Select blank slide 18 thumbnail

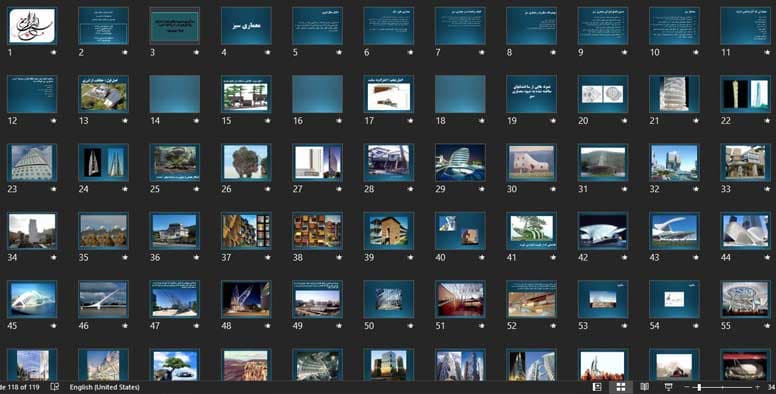[460, 94]
